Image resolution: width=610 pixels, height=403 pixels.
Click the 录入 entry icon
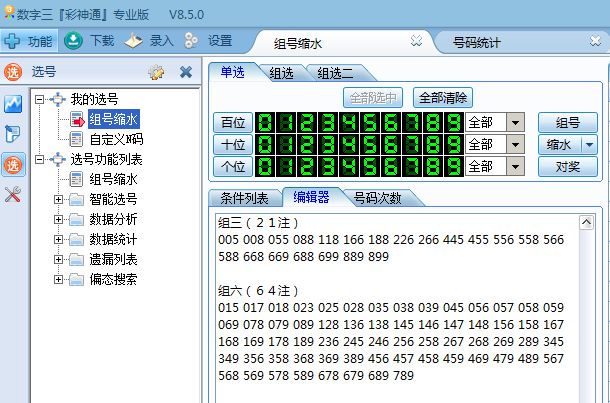pyautogui.click(x=134, y=41)
